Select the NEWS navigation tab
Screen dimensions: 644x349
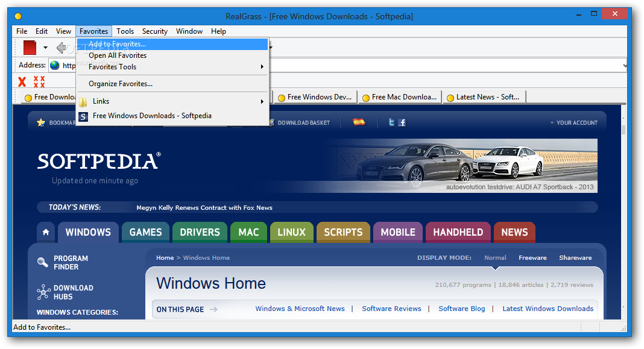coord(514,233)
